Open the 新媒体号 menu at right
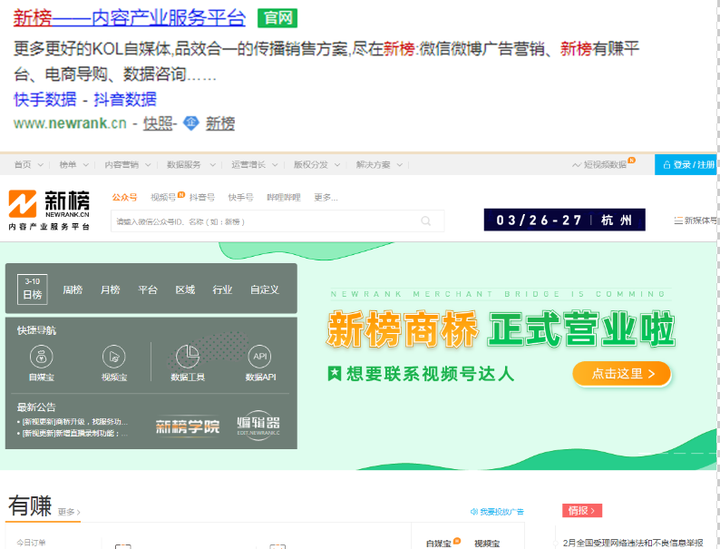Image resolution: width=720 pixels, height=549 pixels. (695, 220)
